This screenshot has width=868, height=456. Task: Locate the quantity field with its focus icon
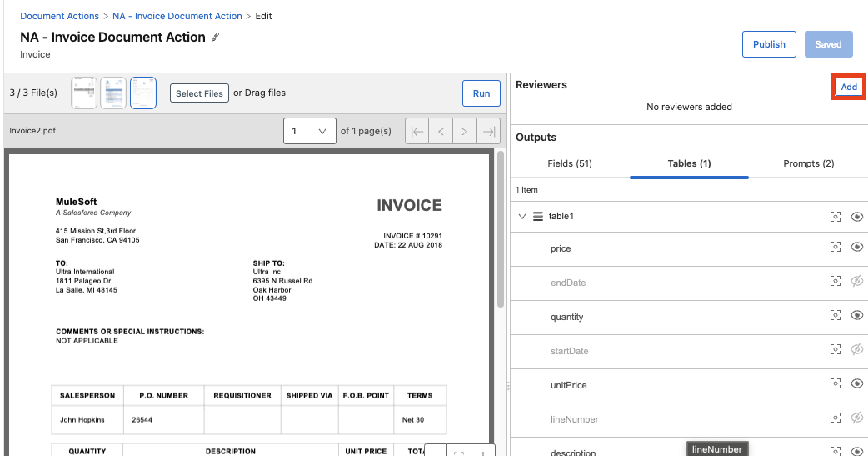(836, 315)
